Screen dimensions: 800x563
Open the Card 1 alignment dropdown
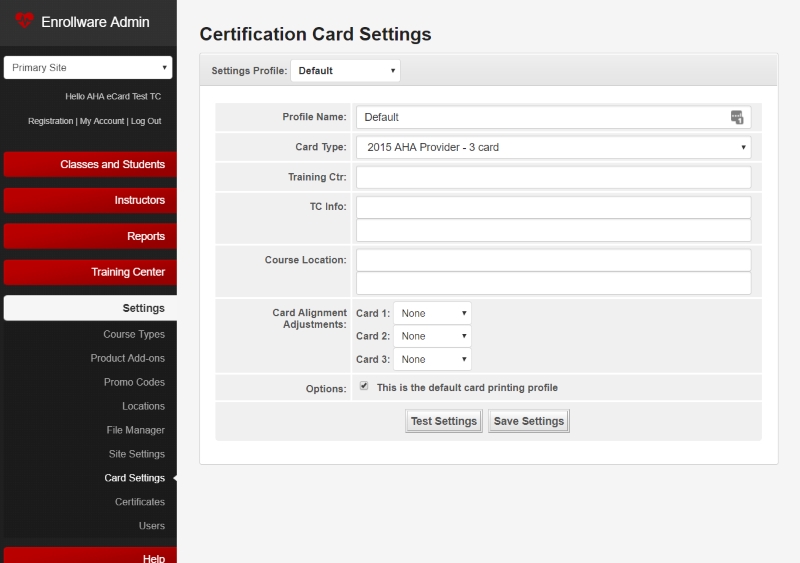[432, 313]
